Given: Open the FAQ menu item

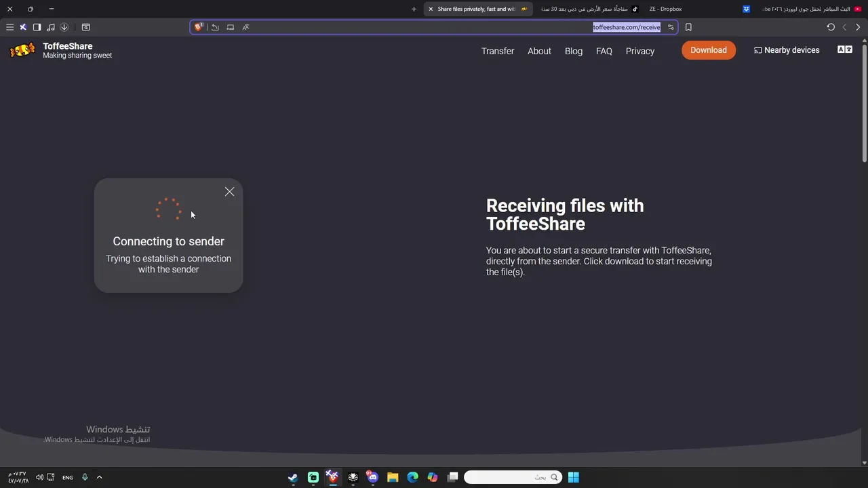Looking at the screenshot, I should (x=604, y=51).
